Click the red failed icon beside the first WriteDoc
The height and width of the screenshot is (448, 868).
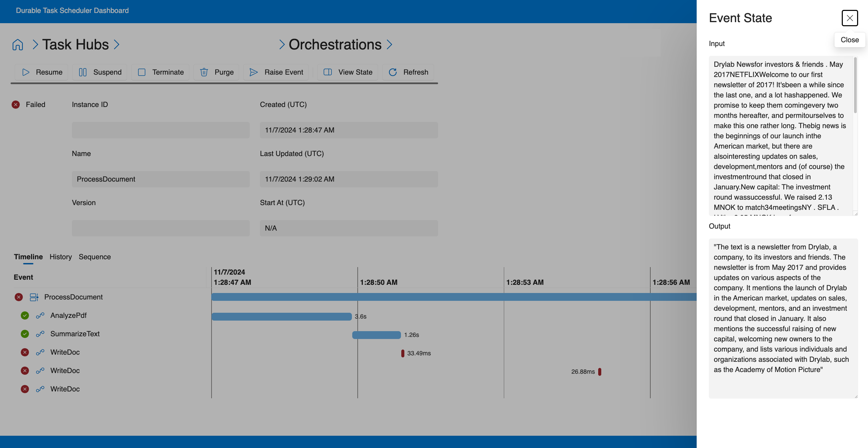pyautogui.click(x=25, y=352)
